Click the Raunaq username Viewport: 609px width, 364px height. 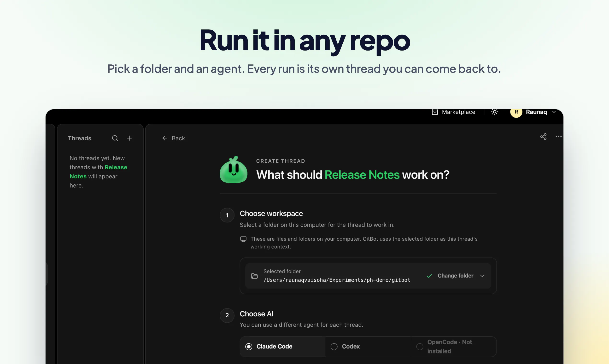[x=537, y=112]
